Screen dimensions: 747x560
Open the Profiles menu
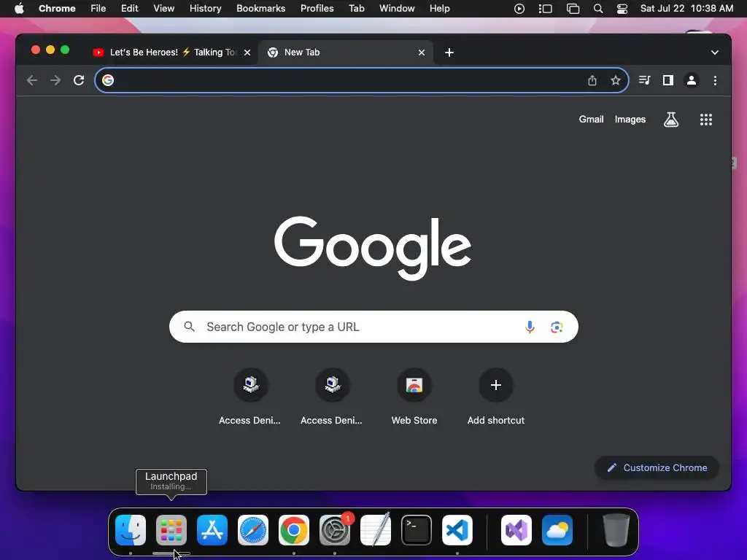pos(317,9)
